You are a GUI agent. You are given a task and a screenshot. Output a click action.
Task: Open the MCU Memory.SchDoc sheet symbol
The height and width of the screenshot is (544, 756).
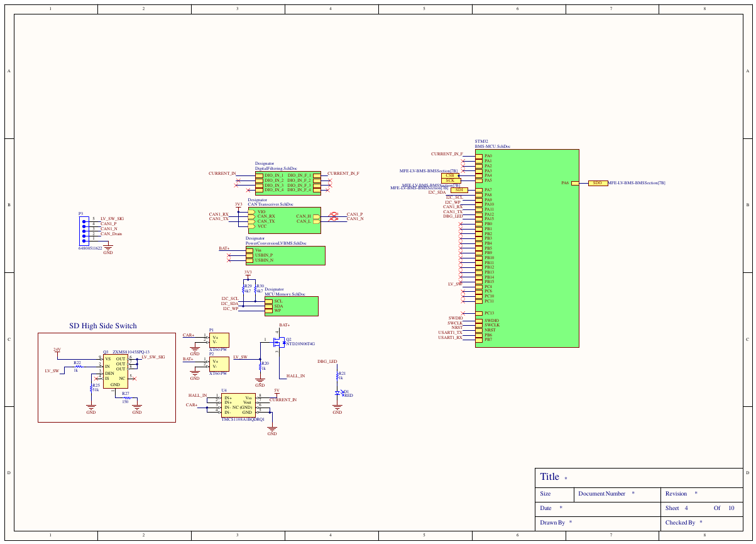point(291,306)
